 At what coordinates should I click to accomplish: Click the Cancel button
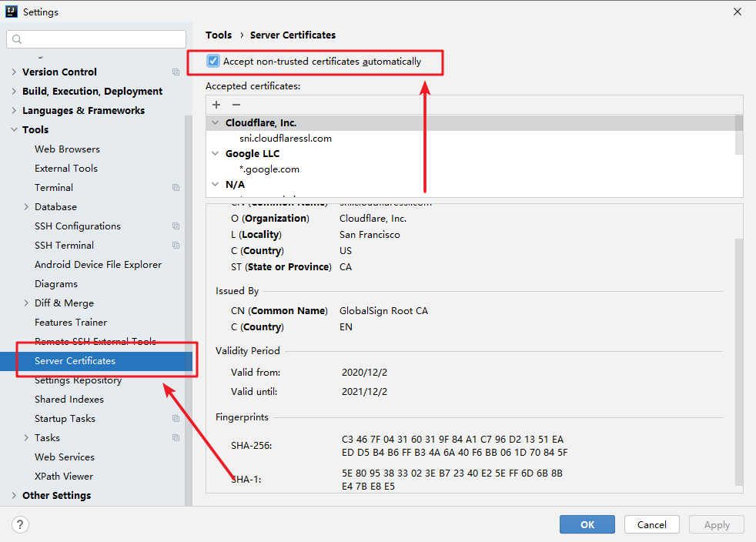pos(652,524)
